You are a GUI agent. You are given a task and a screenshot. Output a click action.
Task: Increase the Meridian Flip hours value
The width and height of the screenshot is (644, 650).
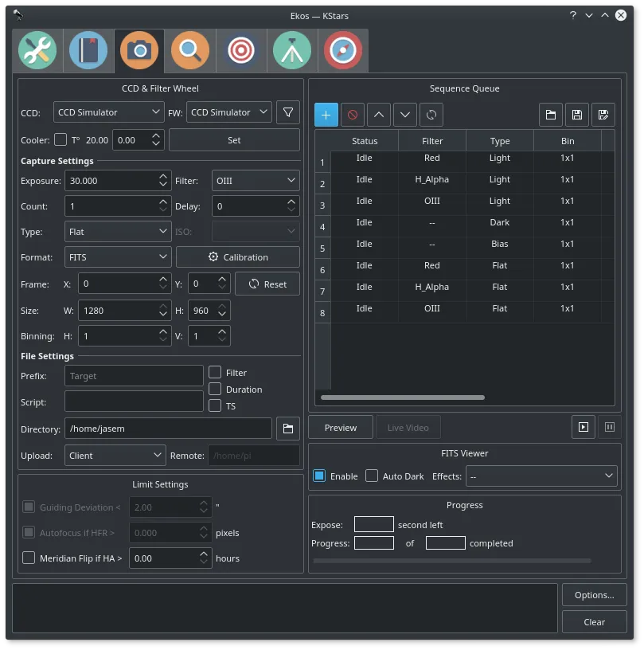pos(203,554)
